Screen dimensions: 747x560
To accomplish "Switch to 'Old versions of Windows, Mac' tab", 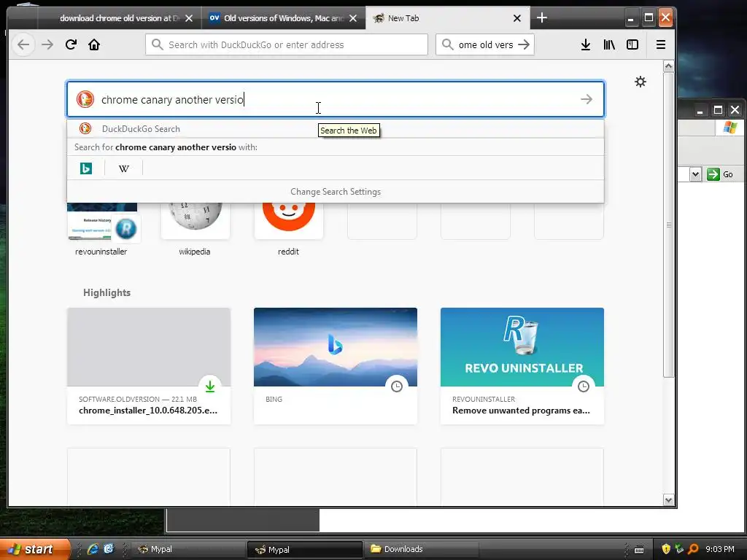I will coord(283,18).
